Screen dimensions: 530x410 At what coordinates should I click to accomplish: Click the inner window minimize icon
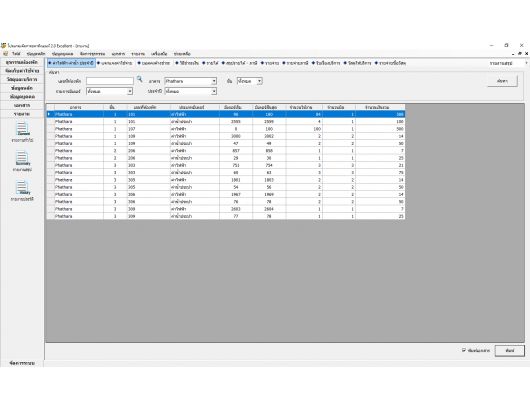(514, 54)
